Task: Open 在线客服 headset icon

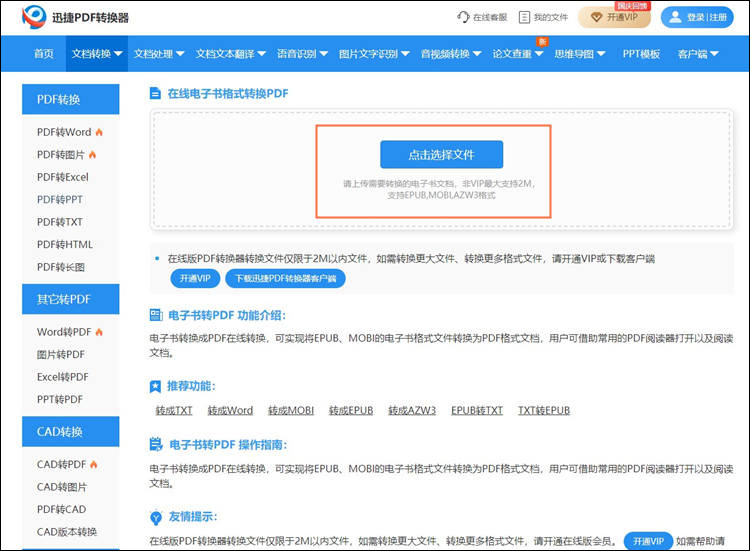Action: [463, 17]
